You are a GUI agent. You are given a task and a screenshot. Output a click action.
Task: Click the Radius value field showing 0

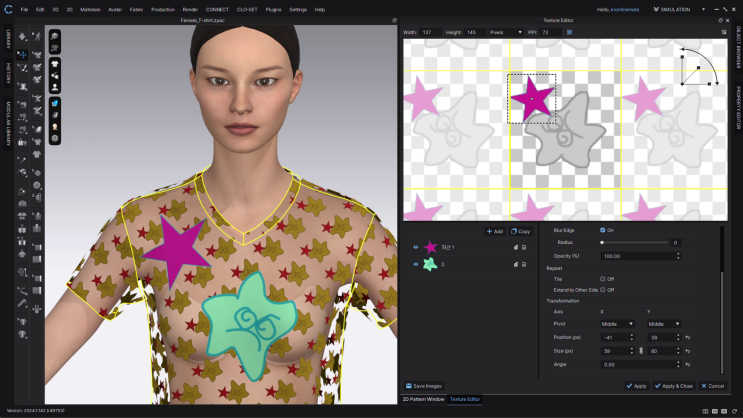point(675,243)
